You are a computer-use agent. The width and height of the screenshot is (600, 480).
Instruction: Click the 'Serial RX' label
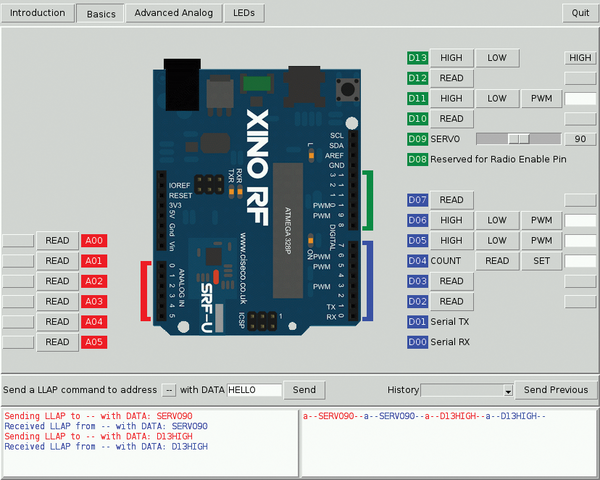click(450, 342)
